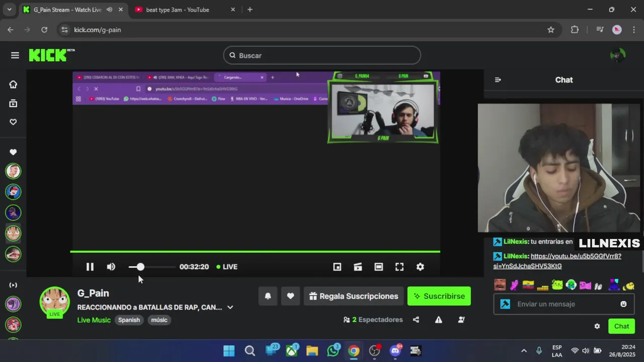Screen dimensions: 644x362
Task: Expand the stream title chevron
Action: [230, 307]
